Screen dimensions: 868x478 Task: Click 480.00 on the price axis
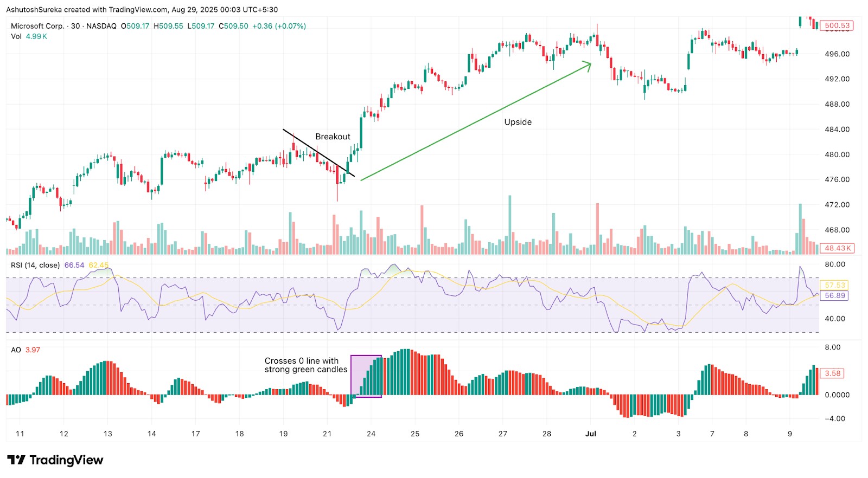click(837, 154)
